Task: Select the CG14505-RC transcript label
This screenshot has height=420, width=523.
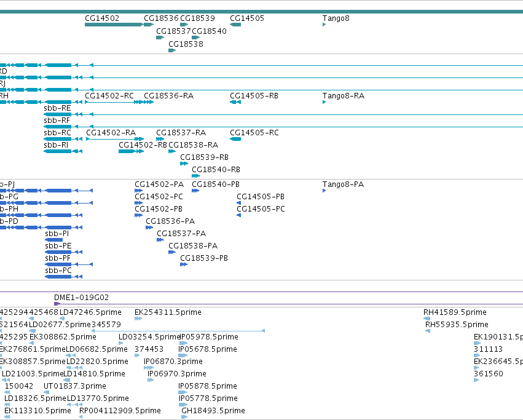Action: coord(254,133)
